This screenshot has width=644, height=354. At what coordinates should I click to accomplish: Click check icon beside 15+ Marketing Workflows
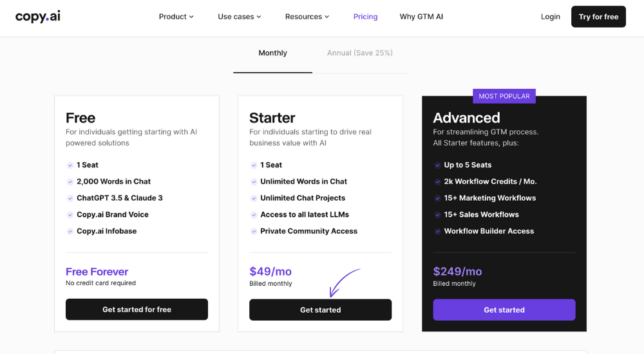point(437,198)
